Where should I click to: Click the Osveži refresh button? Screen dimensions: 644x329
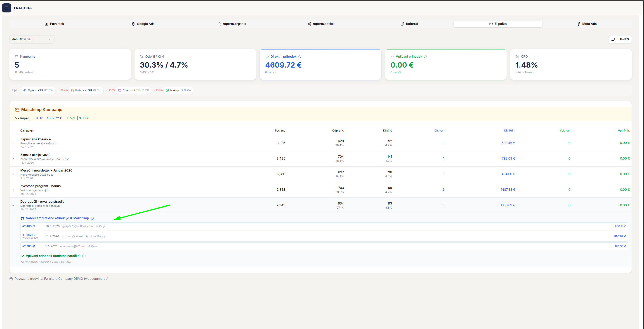620,39
